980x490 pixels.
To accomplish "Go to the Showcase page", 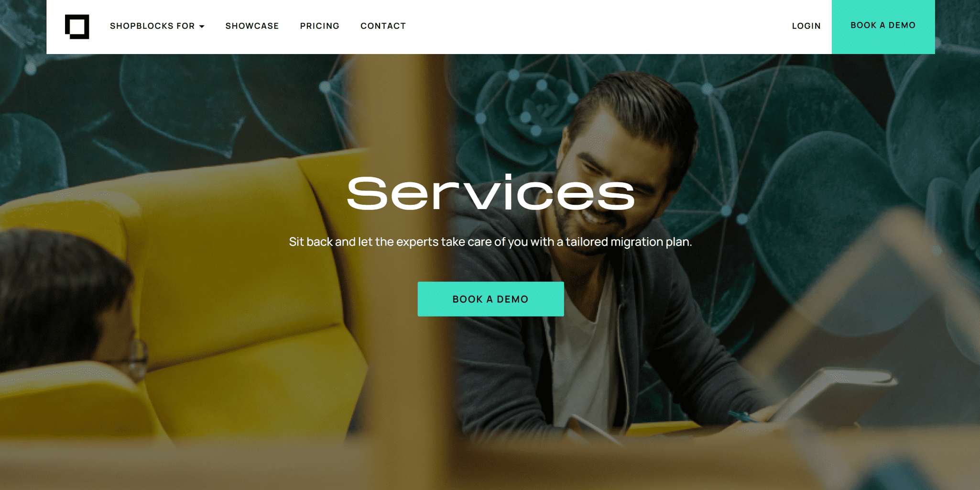I will pos(252,26).
